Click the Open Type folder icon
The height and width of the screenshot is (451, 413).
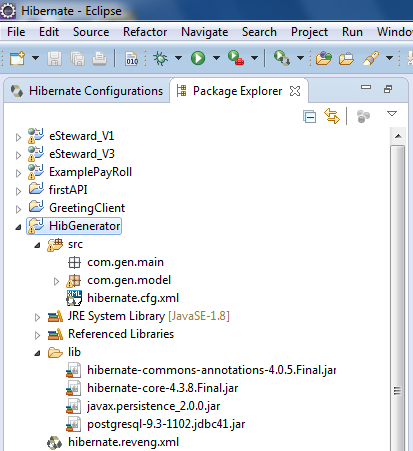point(324,58)
